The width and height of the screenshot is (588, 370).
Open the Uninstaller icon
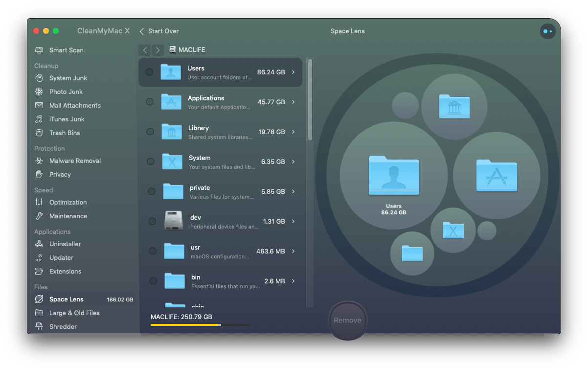[x=39, y=244]
